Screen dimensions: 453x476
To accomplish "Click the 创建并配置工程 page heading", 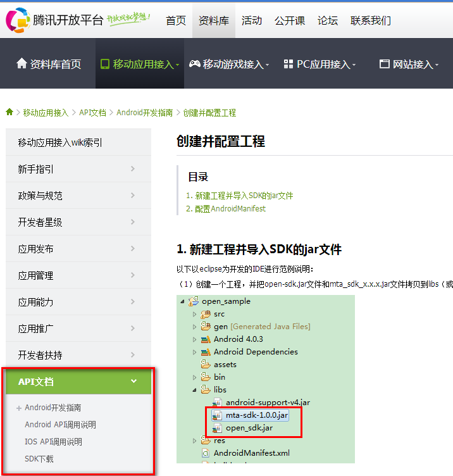I will coord(221,141).
